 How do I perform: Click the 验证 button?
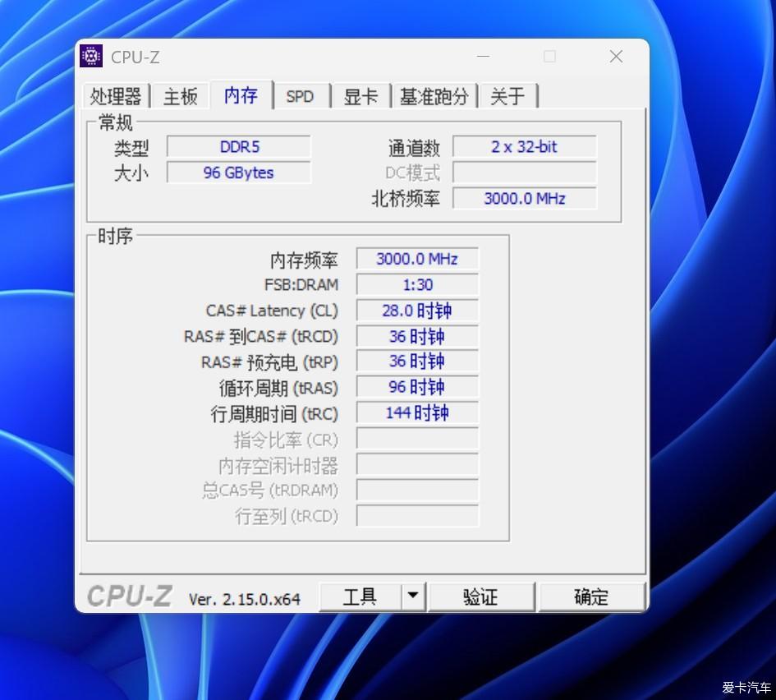click(481, 596)
